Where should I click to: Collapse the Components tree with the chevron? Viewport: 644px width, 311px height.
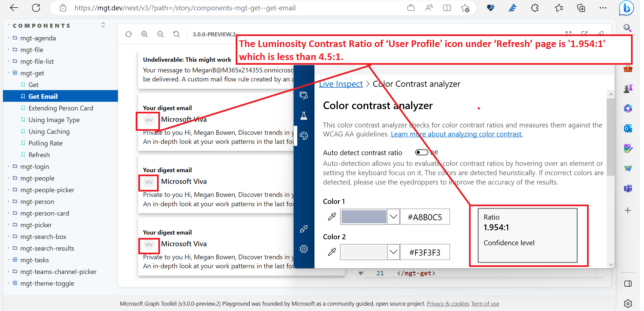103,25
